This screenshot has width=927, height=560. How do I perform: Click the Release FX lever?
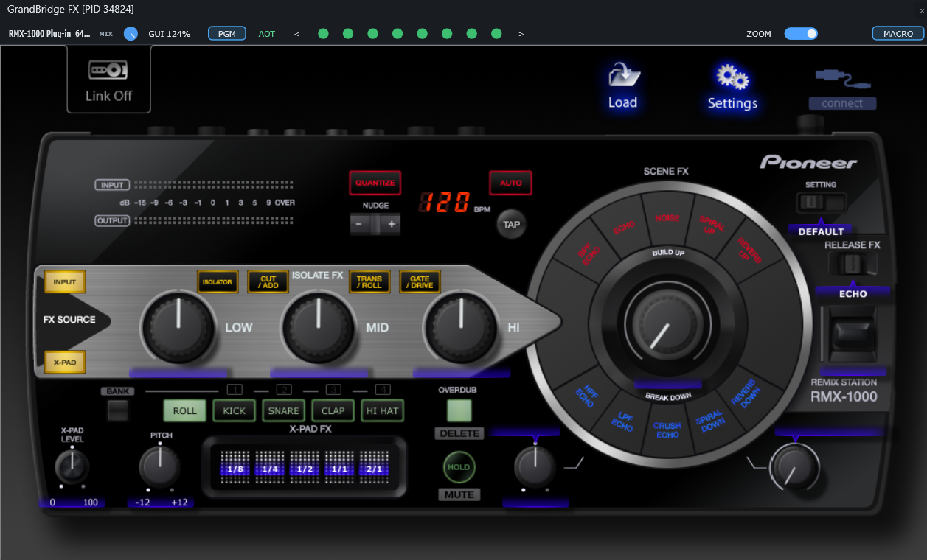(x=852, y=335)
